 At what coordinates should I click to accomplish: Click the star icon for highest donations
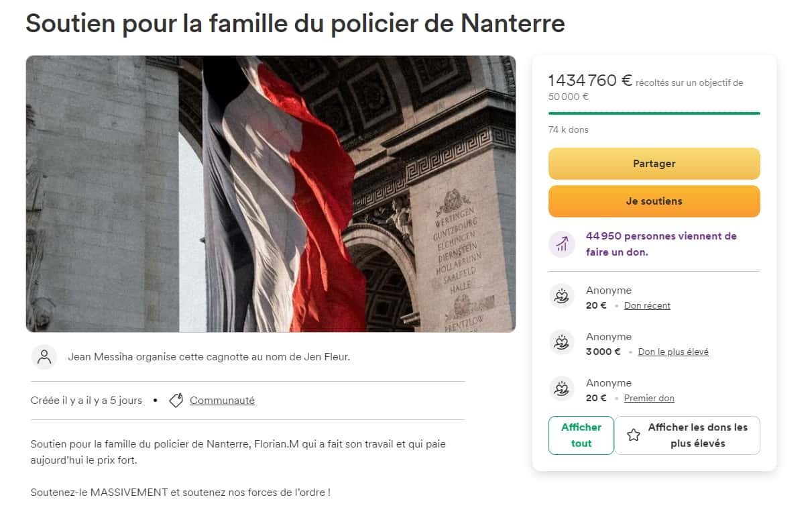(x=633, y=435)
